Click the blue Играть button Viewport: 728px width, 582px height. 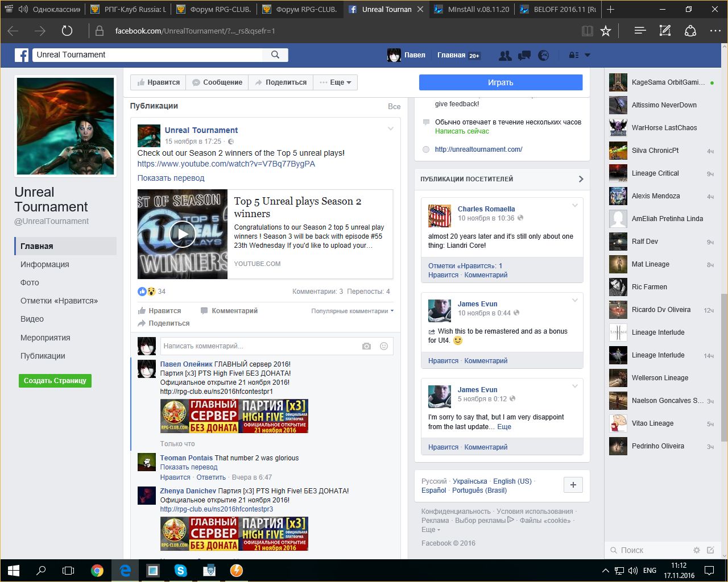pos(500,82)
